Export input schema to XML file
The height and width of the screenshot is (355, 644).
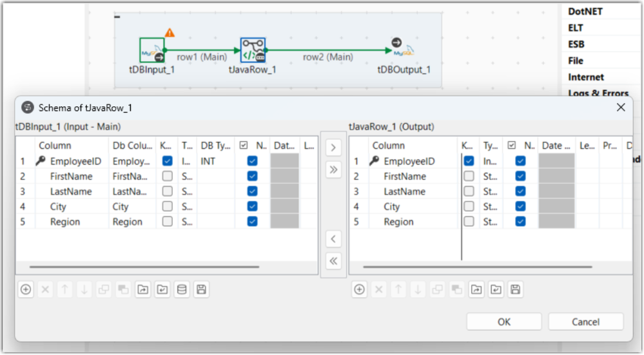[x=142, y=290]
